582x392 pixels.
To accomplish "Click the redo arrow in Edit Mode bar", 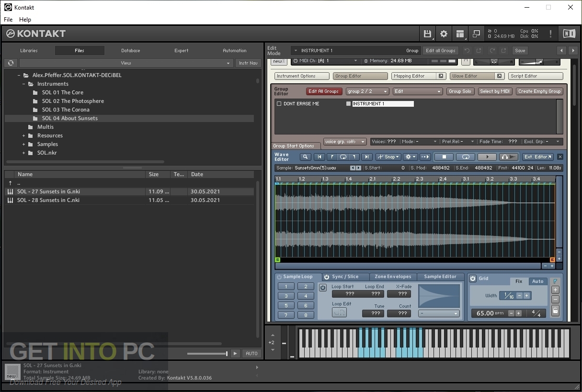I will (492, 50).
